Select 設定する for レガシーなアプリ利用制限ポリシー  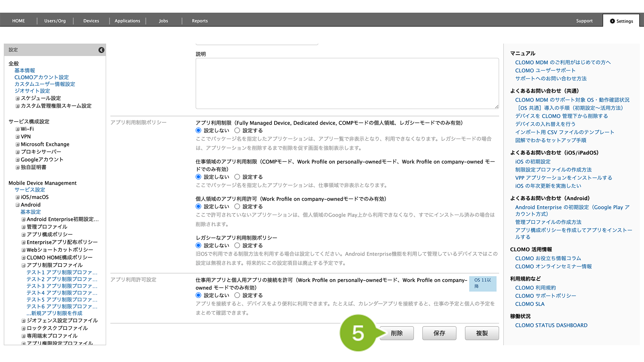click(x=237, y=245)
